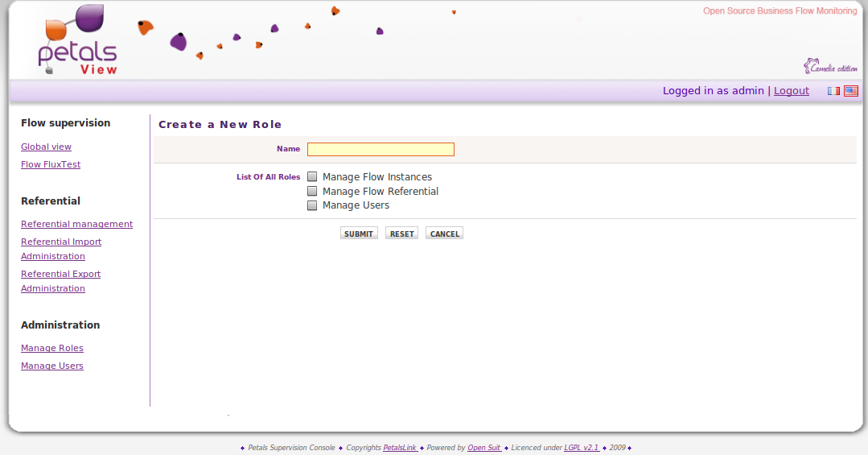Switch language using the French flag
The width and height of the screenshot is (868, 455).
[x=833, y=91]
